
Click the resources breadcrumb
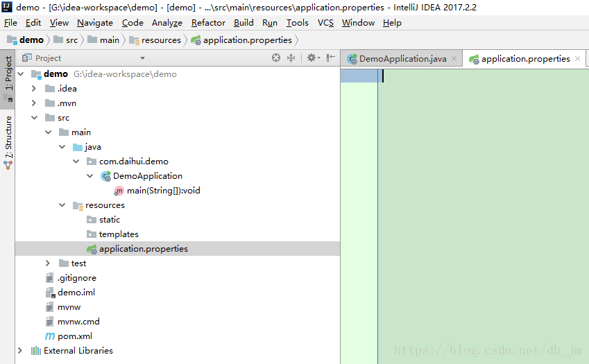coord(155,40)
